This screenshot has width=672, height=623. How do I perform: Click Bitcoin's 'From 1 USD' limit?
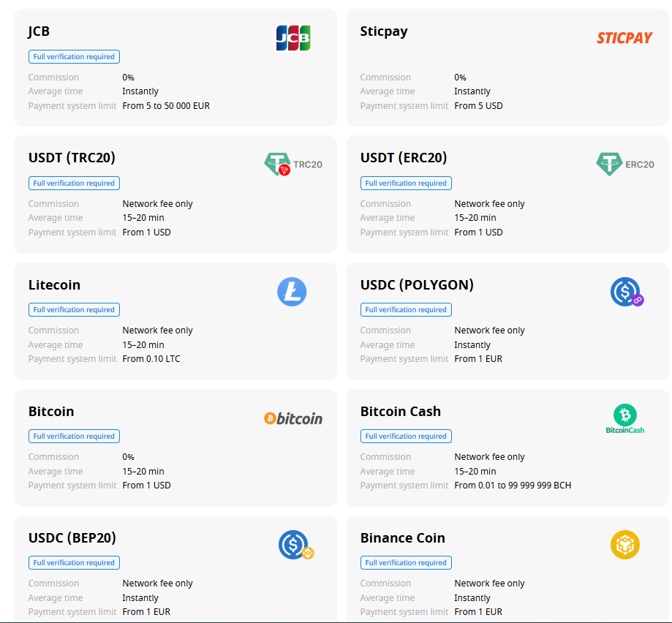pos(146,486)
